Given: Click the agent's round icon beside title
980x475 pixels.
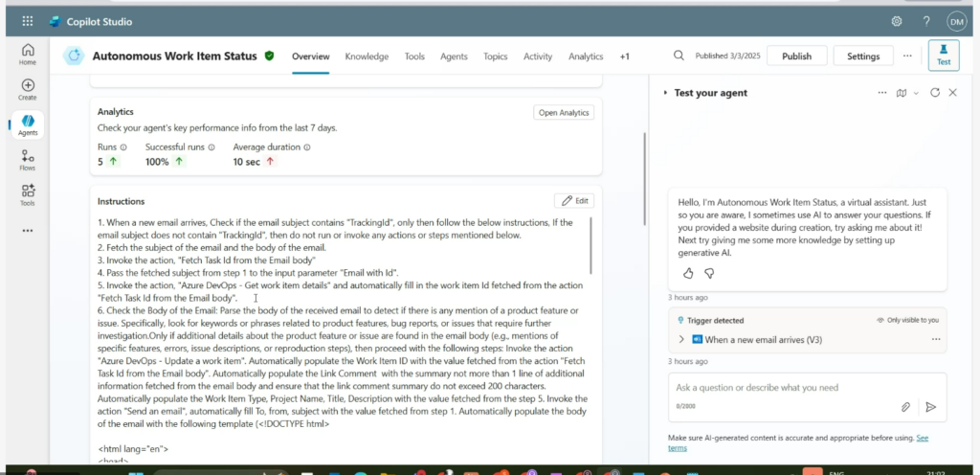Looking at the screenshot, I should tap(74, 57).
